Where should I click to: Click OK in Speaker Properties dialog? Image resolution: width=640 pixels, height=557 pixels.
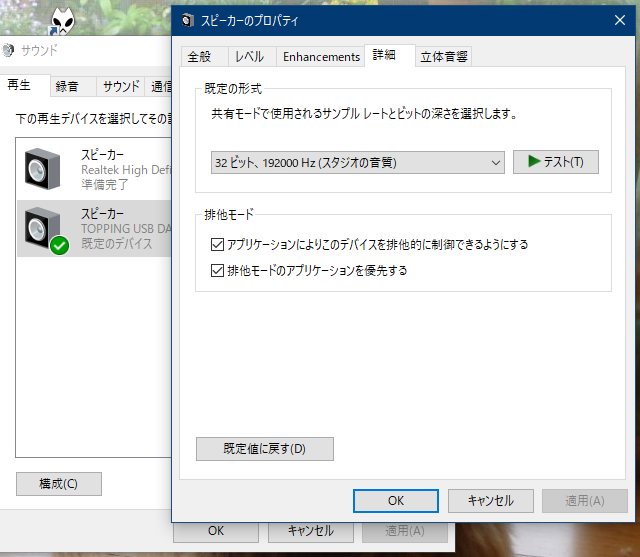click(397, 500)
